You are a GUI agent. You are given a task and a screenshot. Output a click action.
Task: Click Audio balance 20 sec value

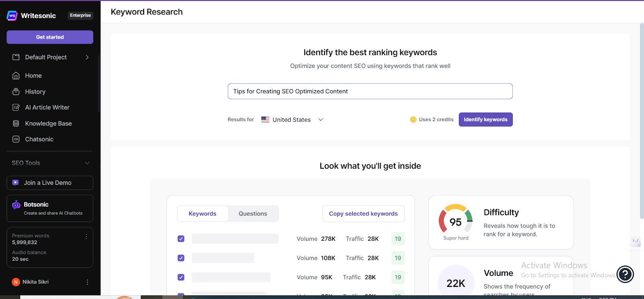click(x=20, y=259)
